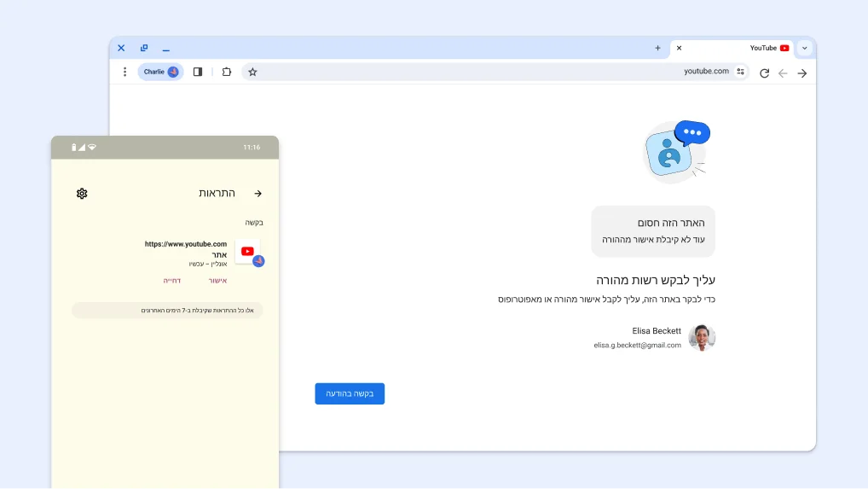This screenshot has height=489, width=868.
Task: Tap the last 7 days notifications notice
Action: (167, 310)
